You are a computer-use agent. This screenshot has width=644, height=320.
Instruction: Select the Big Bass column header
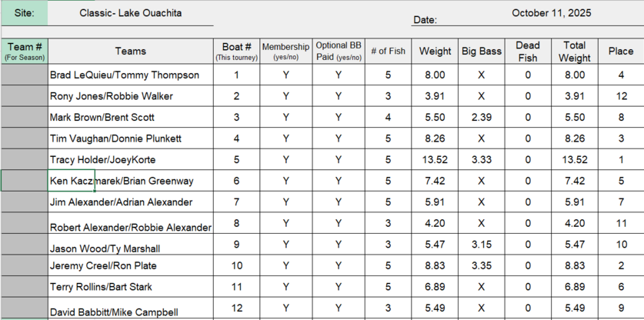click(481, 51)
